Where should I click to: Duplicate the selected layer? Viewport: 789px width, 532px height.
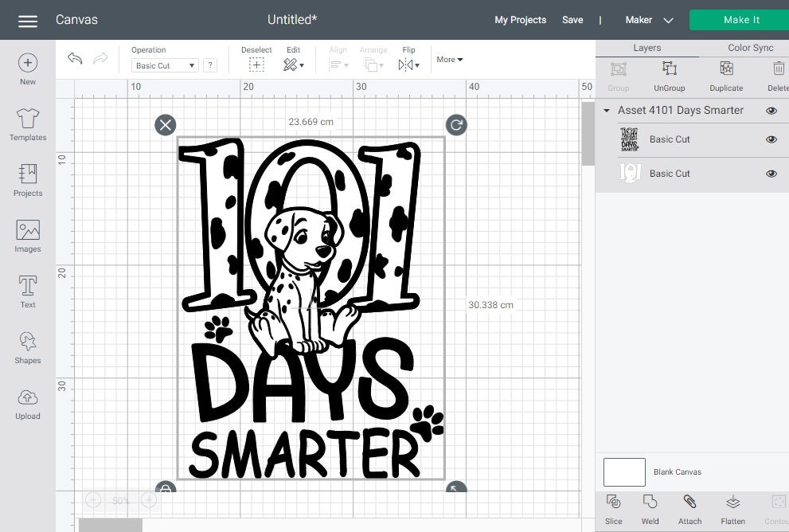pos(725,76)
